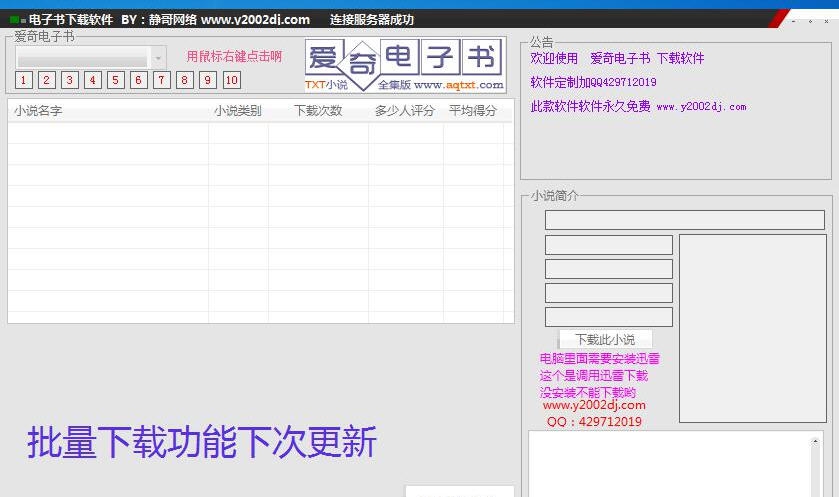Click the www.y2002dj.com link under 没安装不能下载哟

tap(594, 406)
